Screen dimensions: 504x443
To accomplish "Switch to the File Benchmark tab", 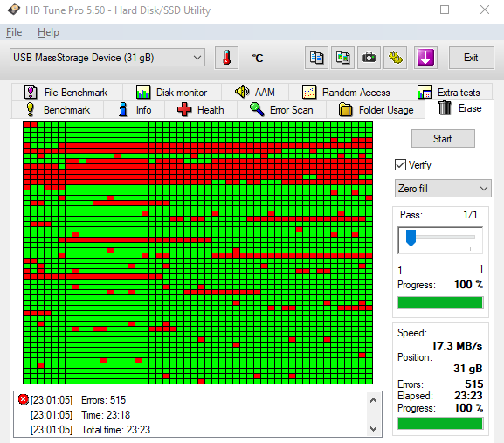I will click(67, 93).
